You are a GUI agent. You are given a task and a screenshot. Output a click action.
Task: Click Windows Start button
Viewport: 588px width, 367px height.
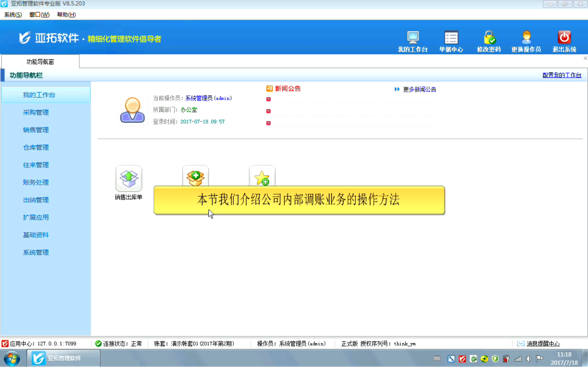pos(12,358)
